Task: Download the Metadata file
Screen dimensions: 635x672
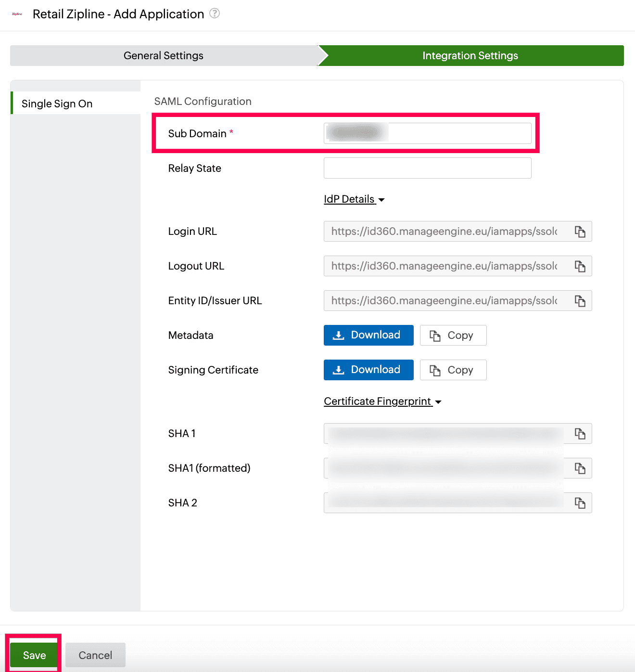Action: pyautogui.click(x=368, y=335)
